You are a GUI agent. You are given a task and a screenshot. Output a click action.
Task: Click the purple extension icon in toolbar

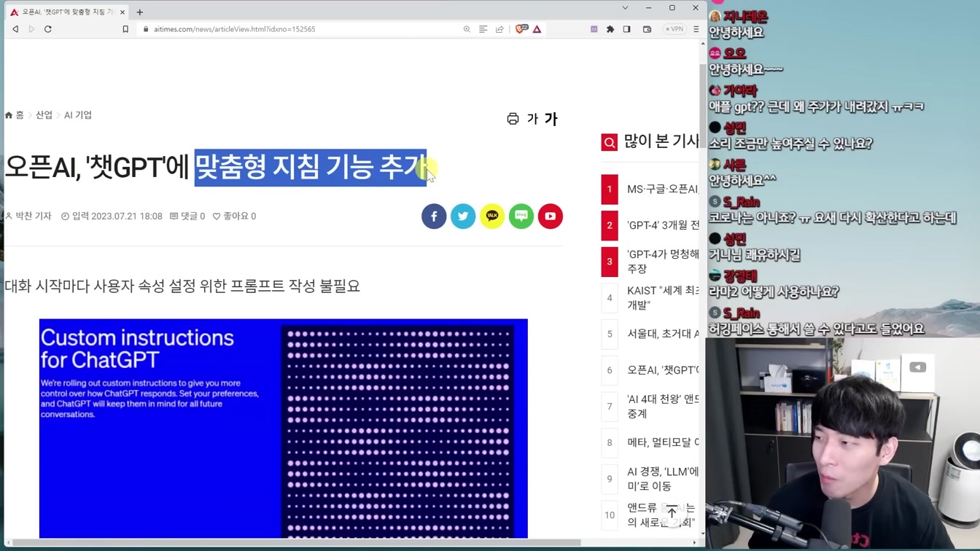click(x=594, y=29)
